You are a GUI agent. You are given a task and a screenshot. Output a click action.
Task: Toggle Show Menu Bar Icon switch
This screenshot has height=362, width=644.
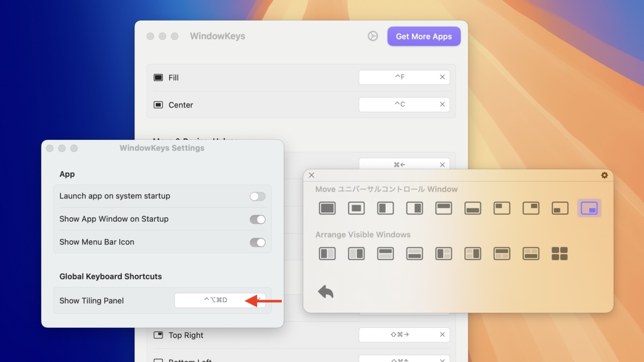[258, 242]
